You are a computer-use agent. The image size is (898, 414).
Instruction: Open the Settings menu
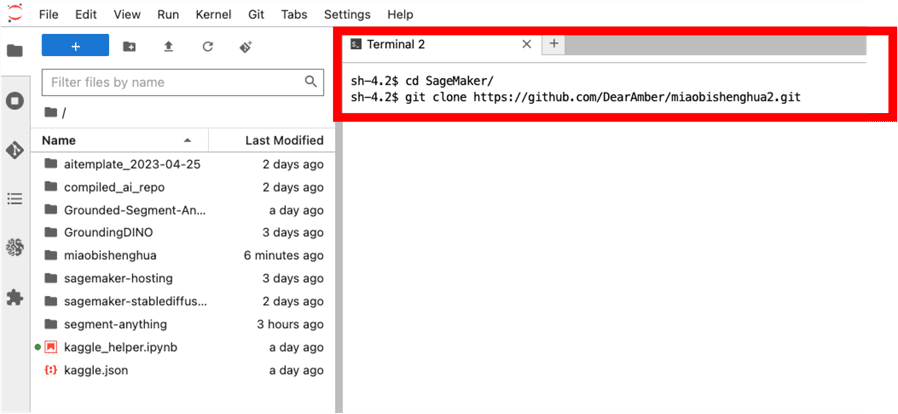coord(347,15)
